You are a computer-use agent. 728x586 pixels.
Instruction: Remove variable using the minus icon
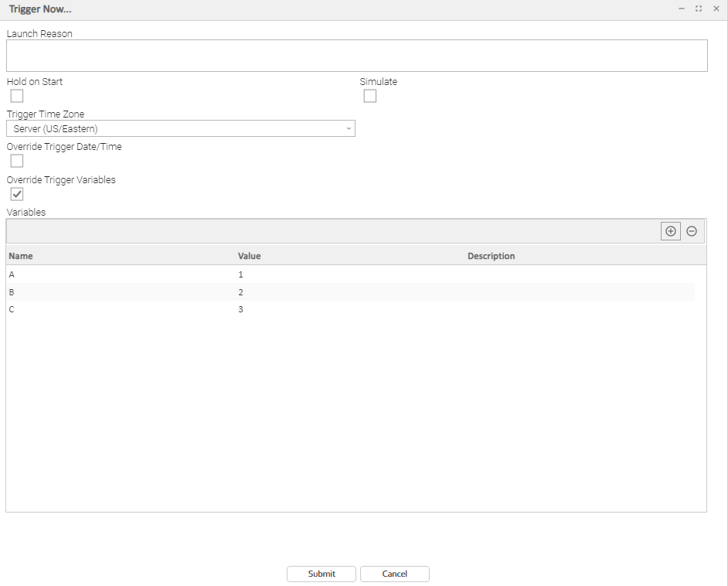coord(692,231)
